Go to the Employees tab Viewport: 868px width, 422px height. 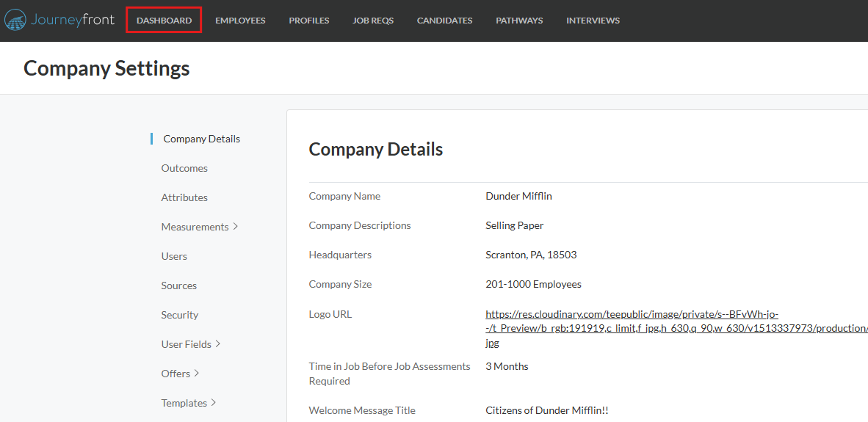tap(240, 21)
